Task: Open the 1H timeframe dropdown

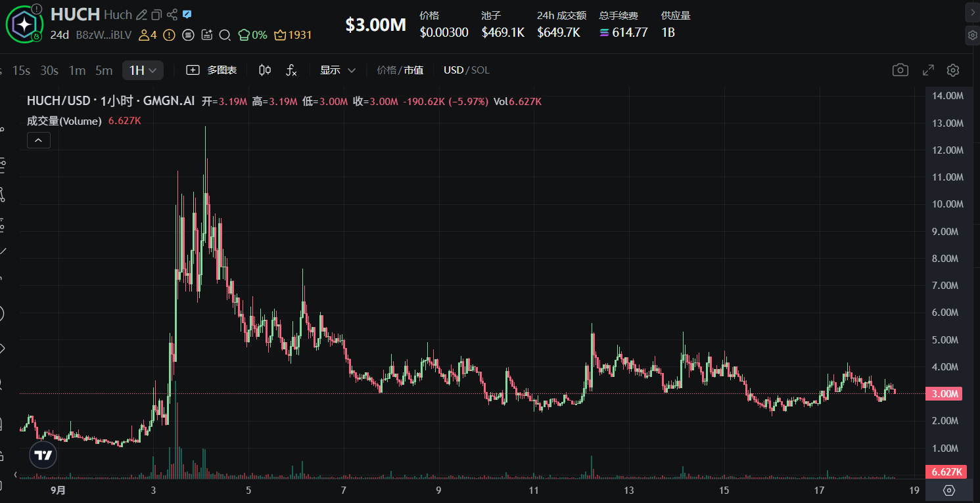Action: pyautogui.click(x=143, y=70)
